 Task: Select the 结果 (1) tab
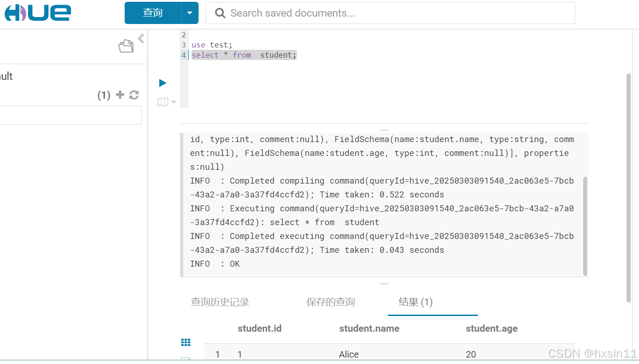pyautogui.click(x=415, y=302)
